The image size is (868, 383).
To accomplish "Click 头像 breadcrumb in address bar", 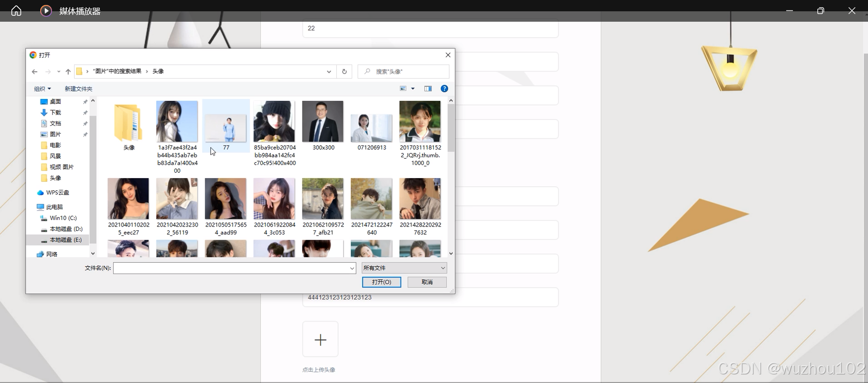I will [158, 71].
